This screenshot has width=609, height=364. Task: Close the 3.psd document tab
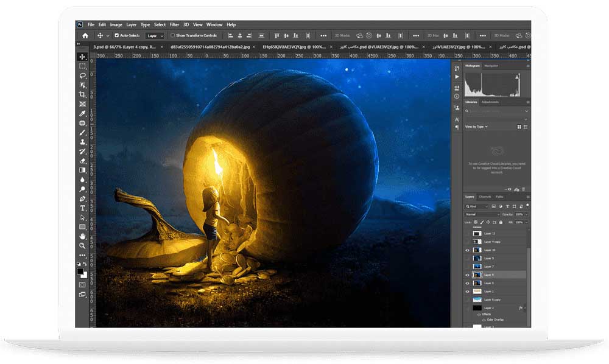(x=161, y=47)
